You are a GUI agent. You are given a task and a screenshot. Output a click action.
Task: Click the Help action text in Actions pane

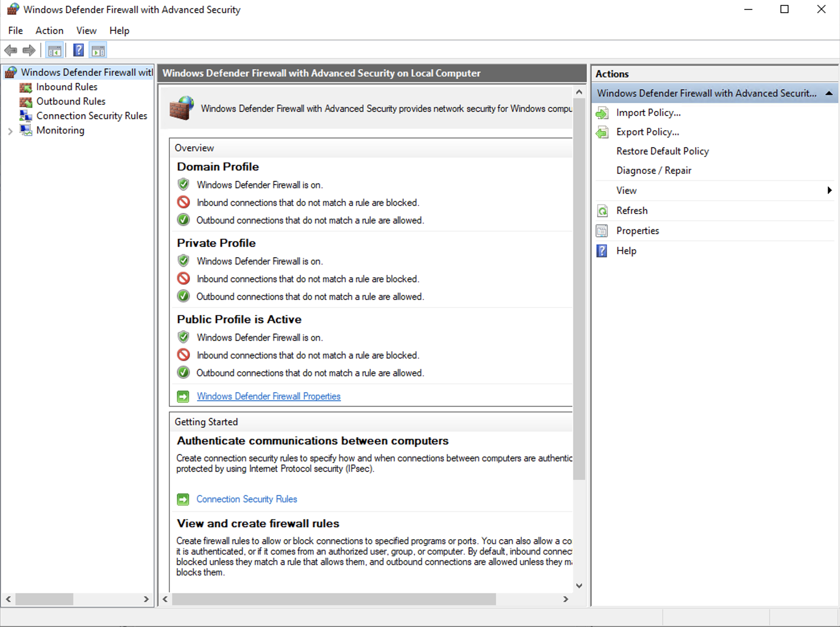(626, 251)
